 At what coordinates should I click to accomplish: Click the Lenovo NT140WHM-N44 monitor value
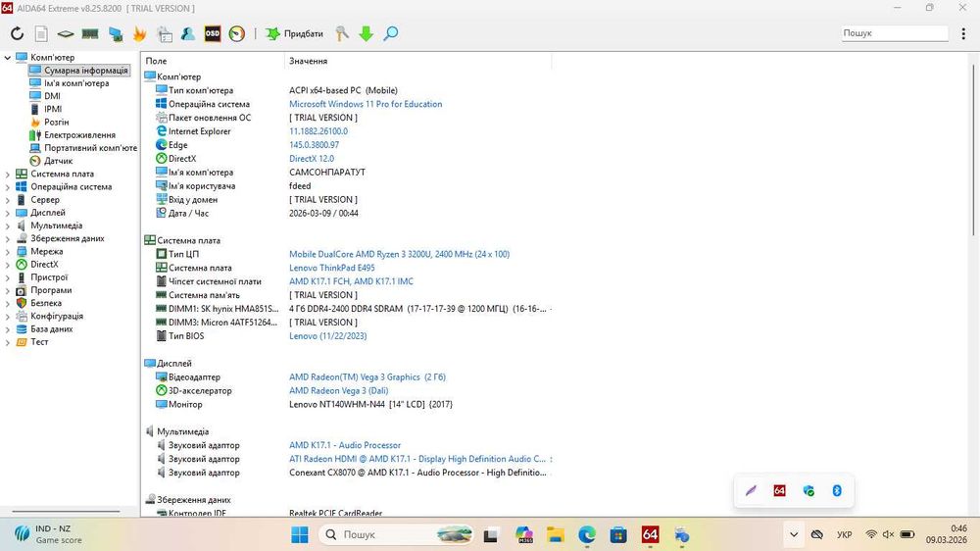coord(370,404)
